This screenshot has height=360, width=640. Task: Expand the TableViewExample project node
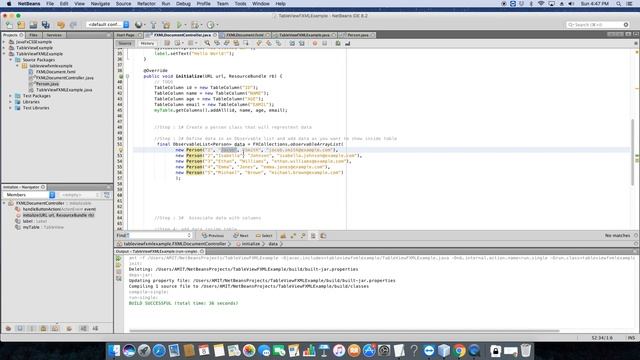click(4, 48)
